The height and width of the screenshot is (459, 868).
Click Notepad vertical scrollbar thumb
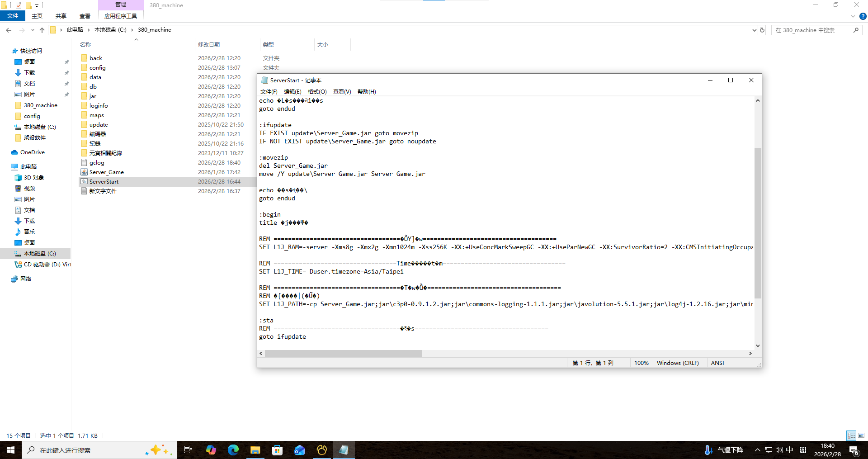[x=758, y=223]
